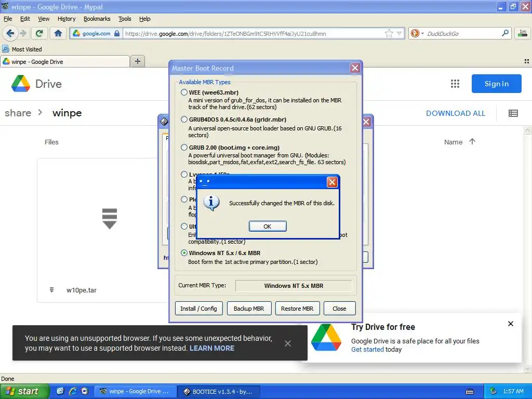Open the File menu in Mypal
The width and height of the screenshot is (532, 399).
(x=7, y=19)
